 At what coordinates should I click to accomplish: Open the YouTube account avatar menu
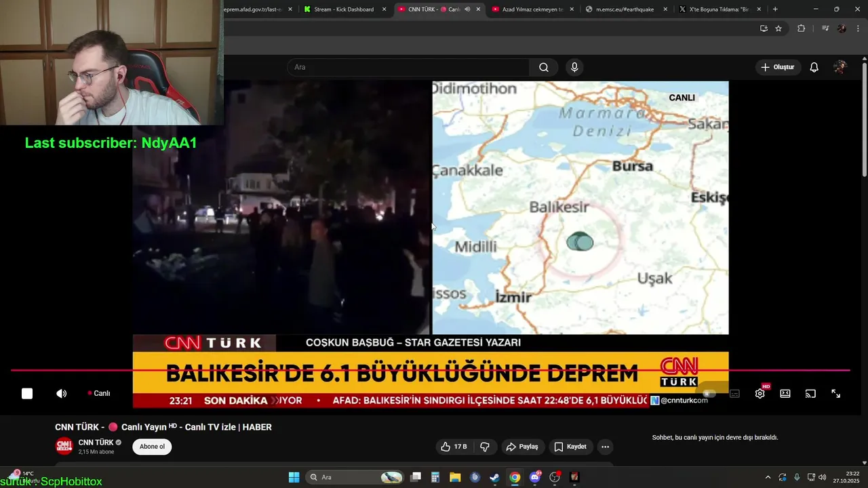pos(840,67)
